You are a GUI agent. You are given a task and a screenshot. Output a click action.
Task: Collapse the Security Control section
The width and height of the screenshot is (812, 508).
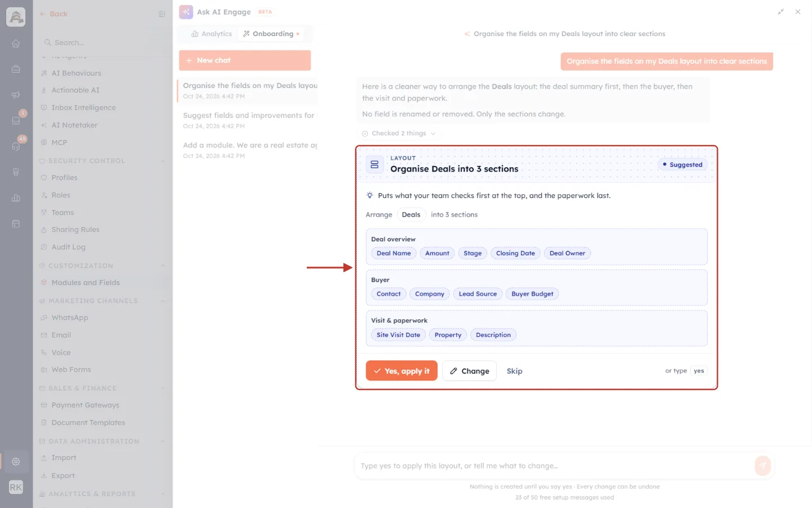point(163,161)
